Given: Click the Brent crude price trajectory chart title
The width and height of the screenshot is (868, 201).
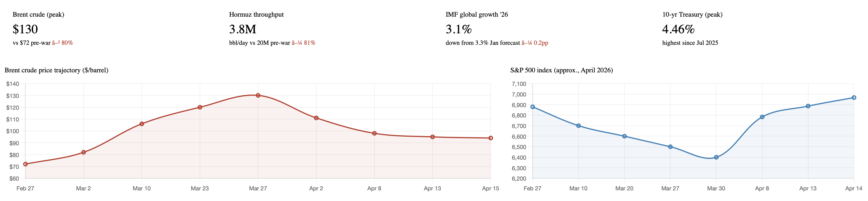Looking at the screenshot, I should tap(56, 70).
